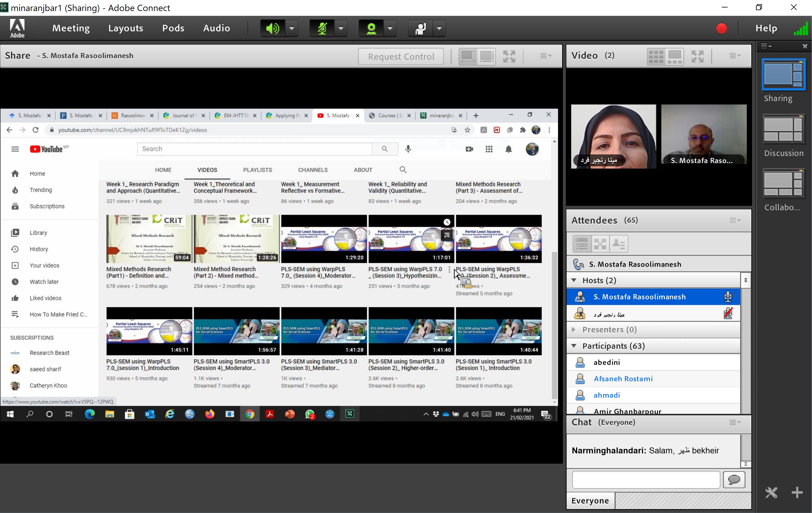Click Chrome icon in shared taskbar
This screenshot has width=812, height=513.
249,414
